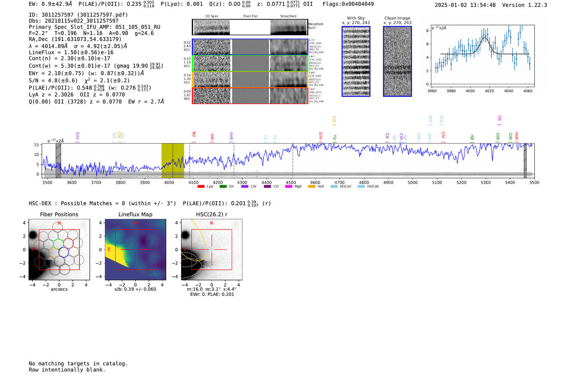The image size is (576, 392).
Task: Select the green-bordered 2D spectrum row
Action: point(250,63)
